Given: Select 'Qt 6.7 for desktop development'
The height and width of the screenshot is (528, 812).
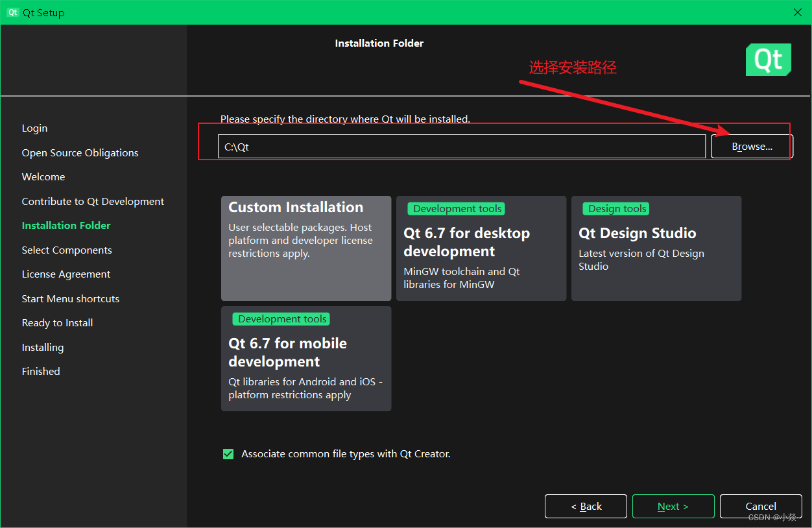Looking at the screenshot, I should coord(481,259).
